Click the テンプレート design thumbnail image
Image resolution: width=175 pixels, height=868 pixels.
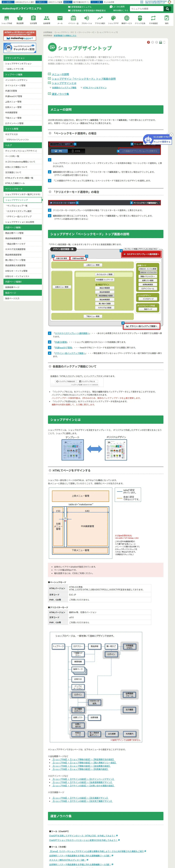(72, 449)
